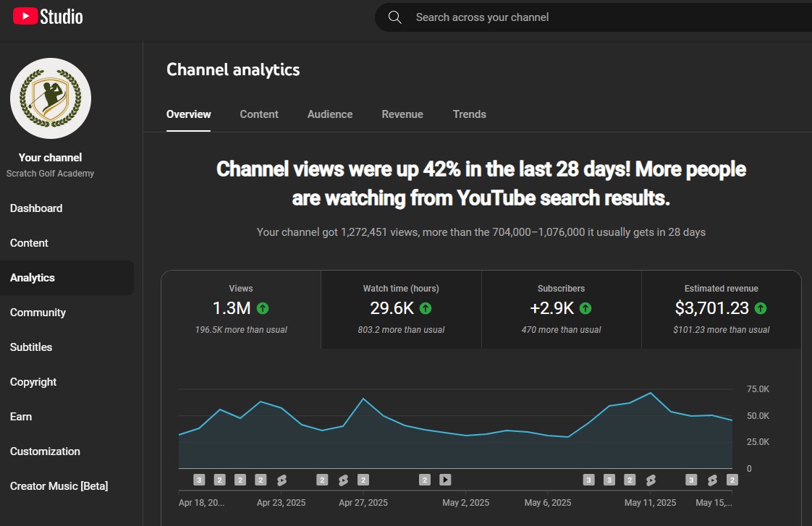Select Analytics in the sidebar
This screenshot has height=526, width=812.
tap(67, 278)
